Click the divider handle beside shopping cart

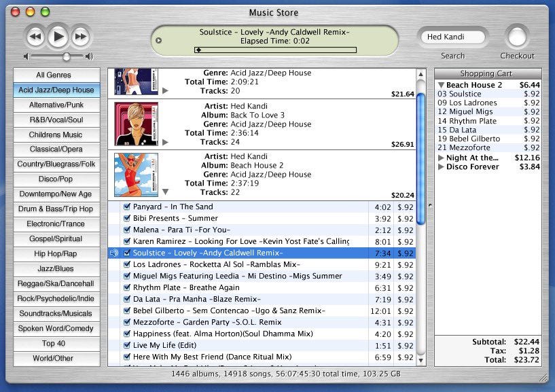tap(430, 205)
